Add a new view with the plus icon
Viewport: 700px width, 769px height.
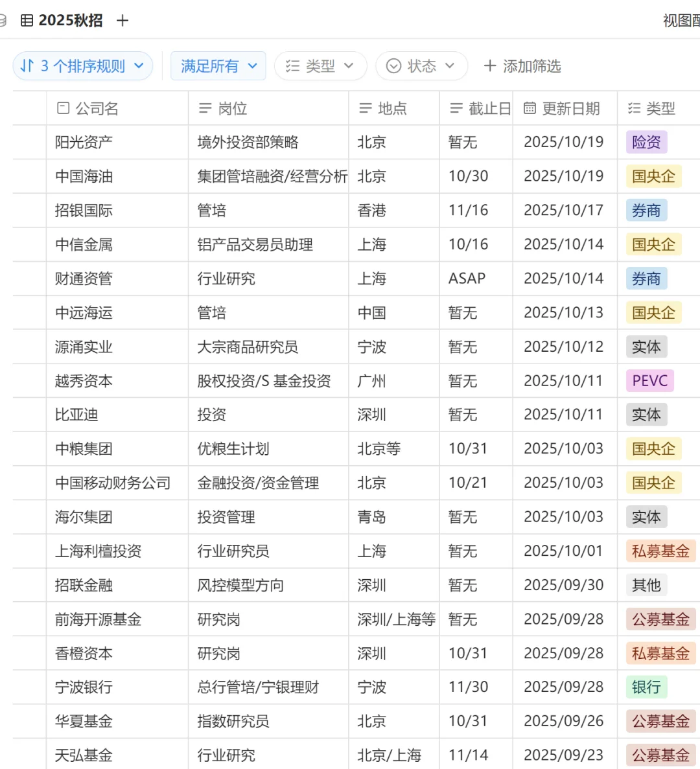point(122,21)
